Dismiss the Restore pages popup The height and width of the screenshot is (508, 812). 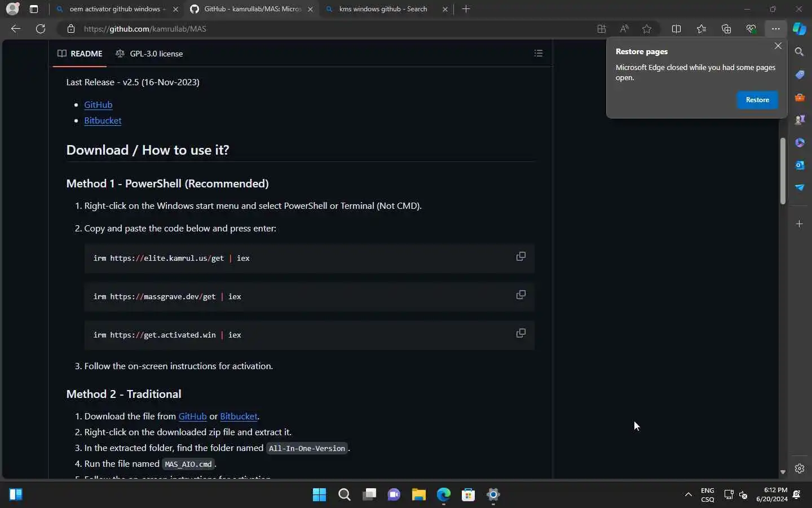(778, 46)
